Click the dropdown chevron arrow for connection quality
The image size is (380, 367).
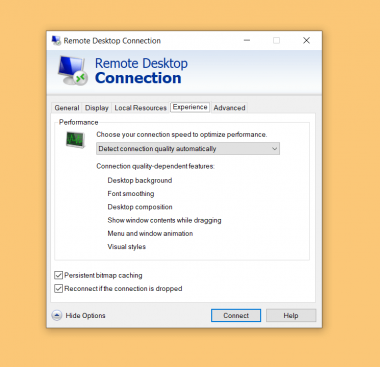(x=274, y=149)
